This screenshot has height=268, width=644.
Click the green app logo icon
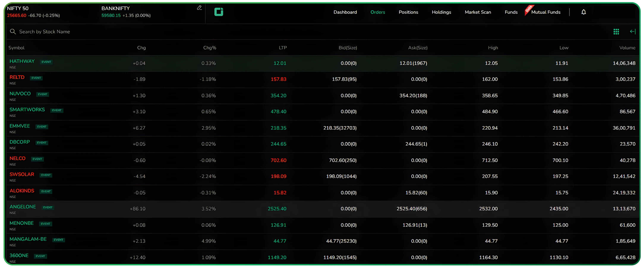click(x=219, y=12)
